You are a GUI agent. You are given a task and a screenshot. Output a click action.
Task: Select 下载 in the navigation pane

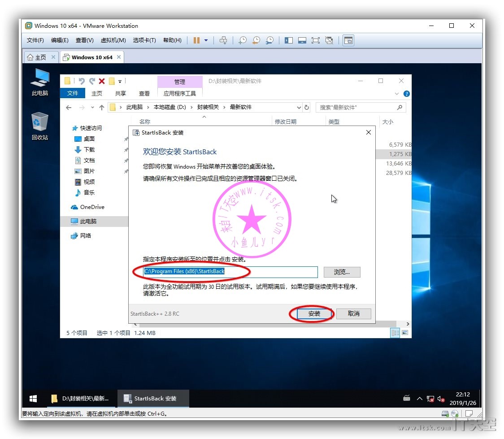85,149
